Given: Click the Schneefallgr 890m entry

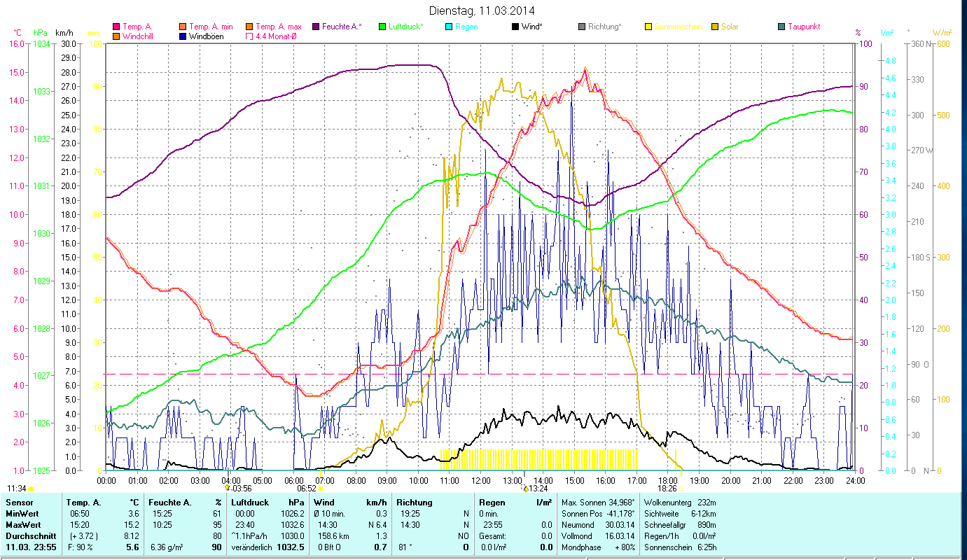Looking at the screenshot, I should click(679, 524).
